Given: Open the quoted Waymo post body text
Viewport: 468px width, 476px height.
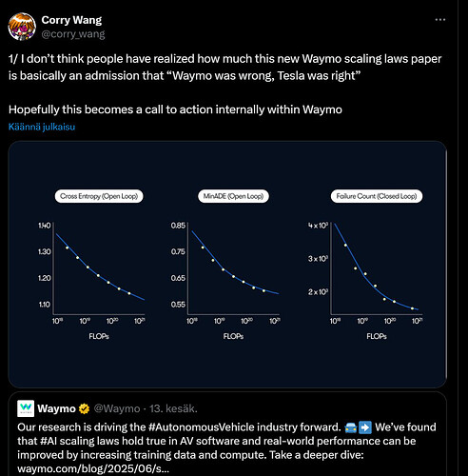Looking at the screenshot, I should 226,448.
